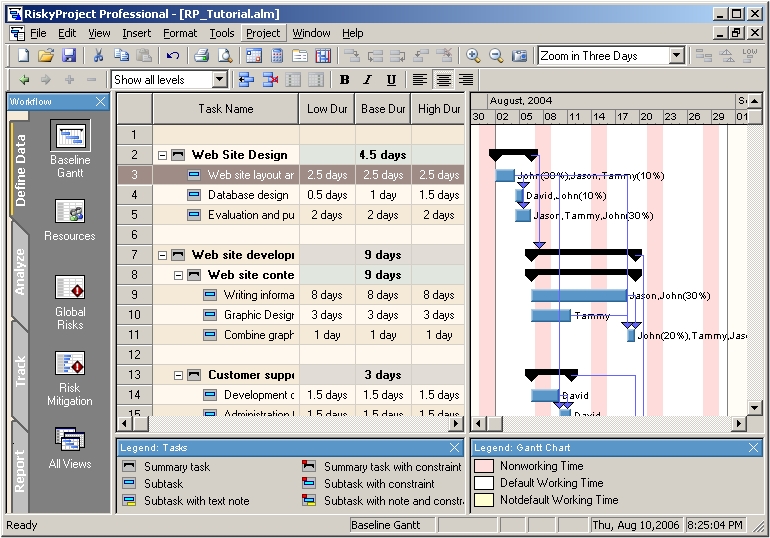Image resolution: width=770 pixels, height=538 pixels.
Task: Open the Show all levels dropdown
Action: click(x=220, y=80)
